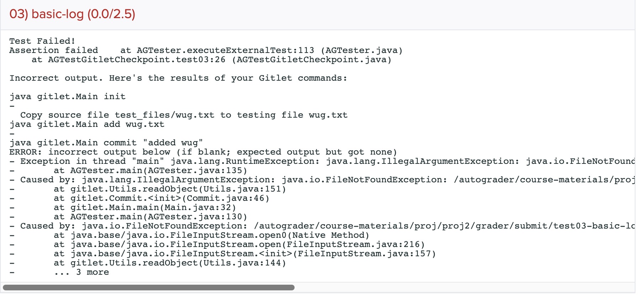Click the 'Incorrect output. Here's the results' line

point(178,78)
